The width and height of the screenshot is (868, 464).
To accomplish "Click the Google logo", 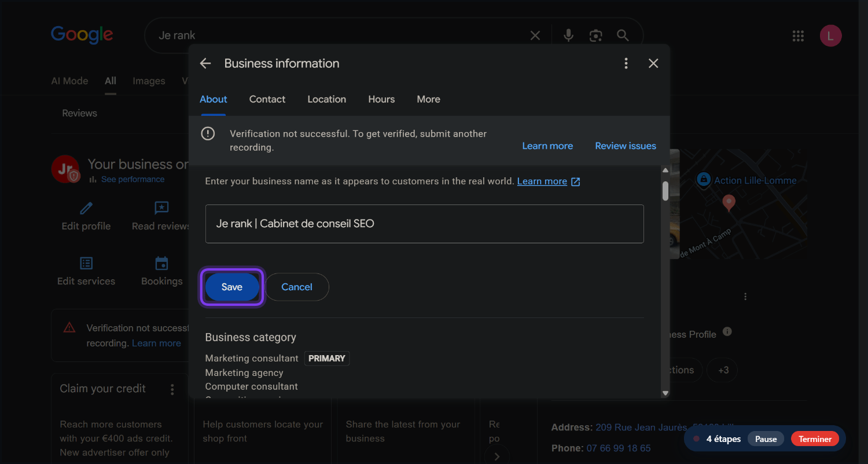I will coord(82,35).
